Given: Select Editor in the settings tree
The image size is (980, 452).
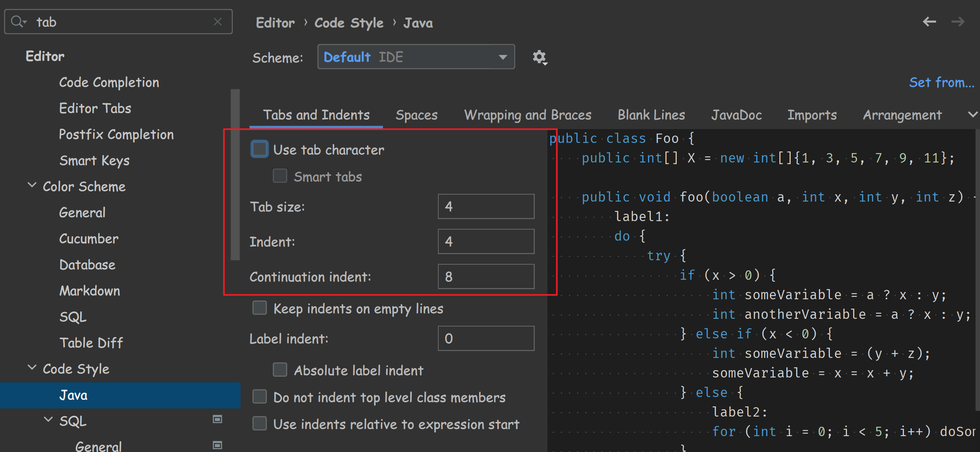Looking at the screenshot, I should pos(45,56).
